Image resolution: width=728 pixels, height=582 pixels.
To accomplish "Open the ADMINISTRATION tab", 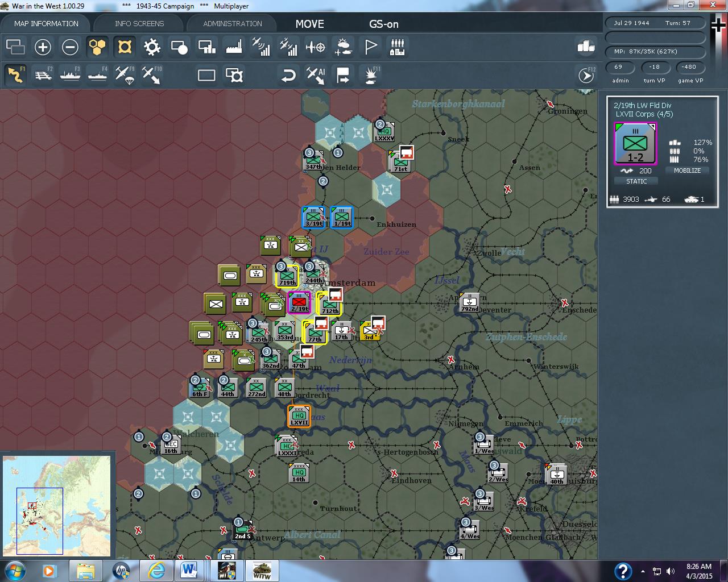I will click(x=233, y=23).
